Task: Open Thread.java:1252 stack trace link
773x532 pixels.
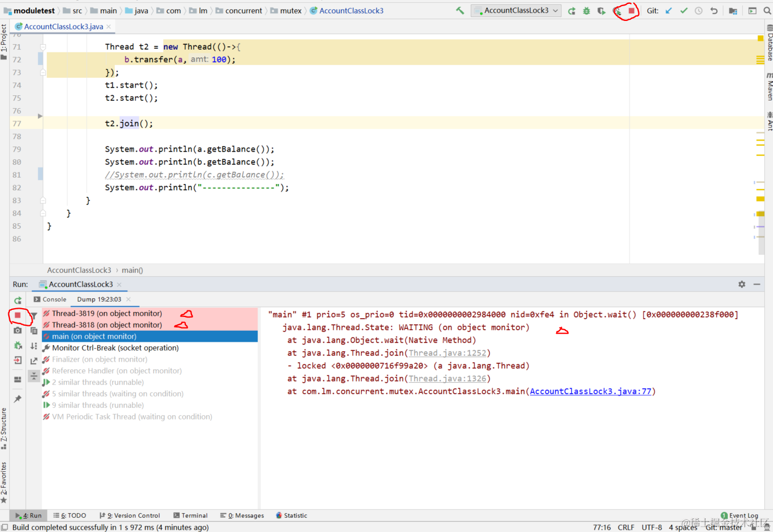Action: click(x=447, y=353)
